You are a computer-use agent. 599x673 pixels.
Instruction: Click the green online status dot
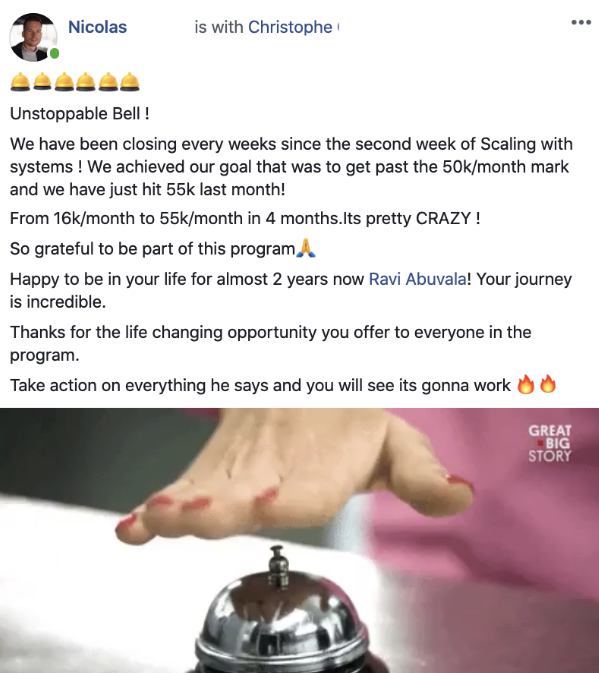coord(54,54)
